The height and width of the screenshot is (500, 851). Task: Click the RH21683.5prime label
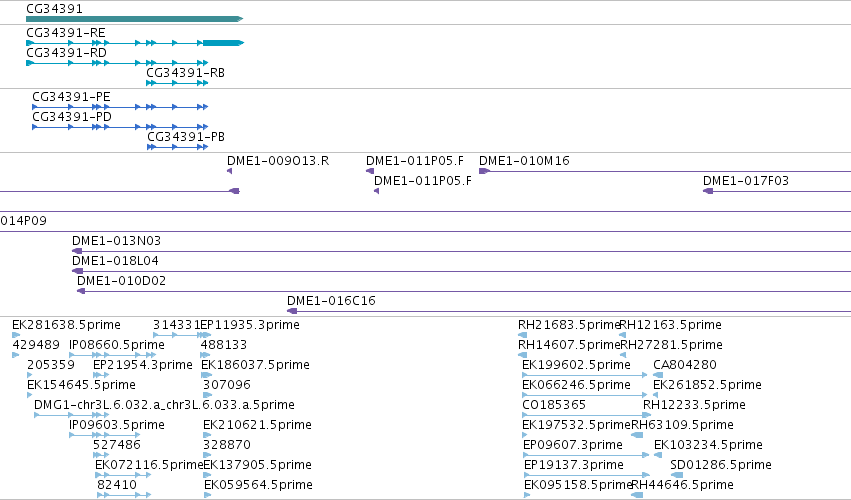click(x=569, y=325)
